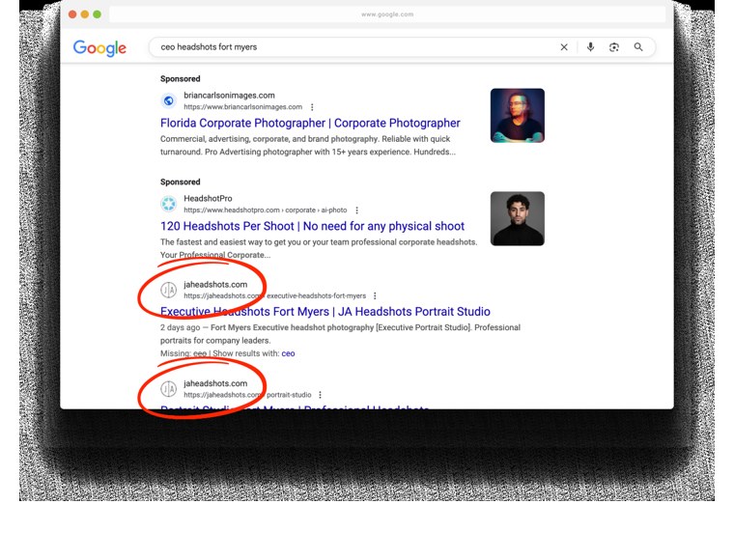Open Florida Corporate Photographer result link
The width and height of the screenshot is (734, 560).
(310, 123)
